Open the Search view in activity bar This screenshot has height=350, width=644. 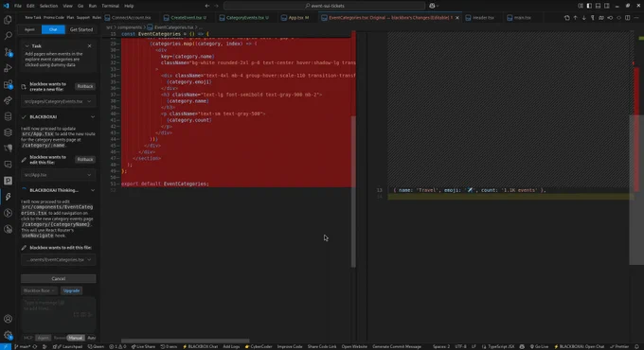[x=8, y=36]
